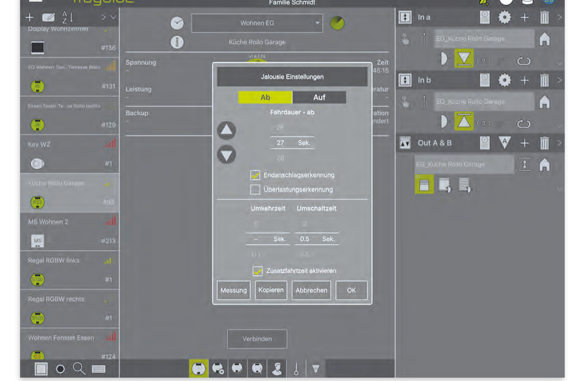Toggle the circle view icon in bottom bar
This screenshot has width=588, height=381.
(x=60, y=369)
